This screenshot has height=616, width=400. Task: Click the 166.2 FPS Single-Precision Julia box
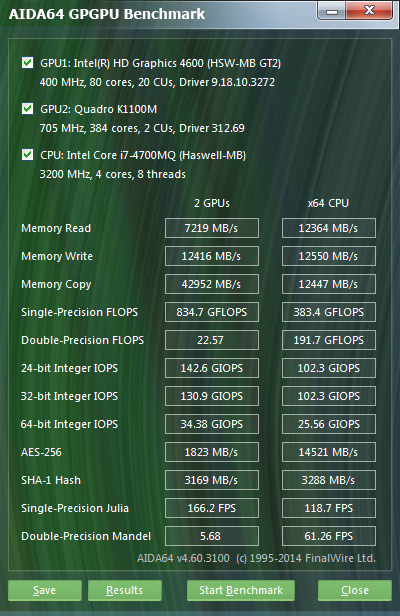pyautogui.click(x=212, y=508)
